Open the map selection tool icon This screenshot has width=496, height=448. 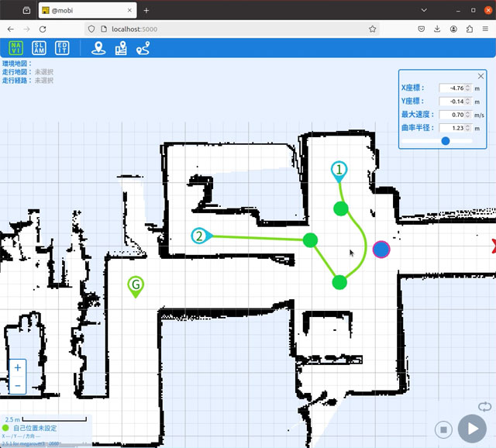click(x=121, y=48)
